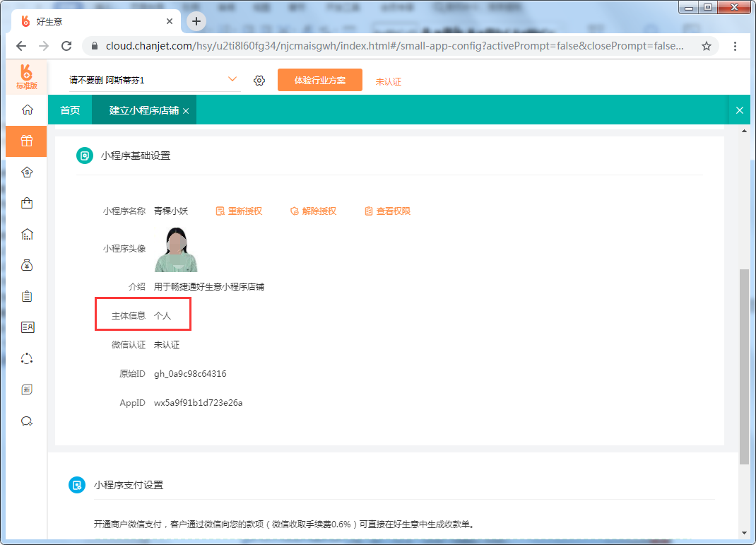Click the padlock site info icon
The image size is (756, 545).
click(95, 46)
